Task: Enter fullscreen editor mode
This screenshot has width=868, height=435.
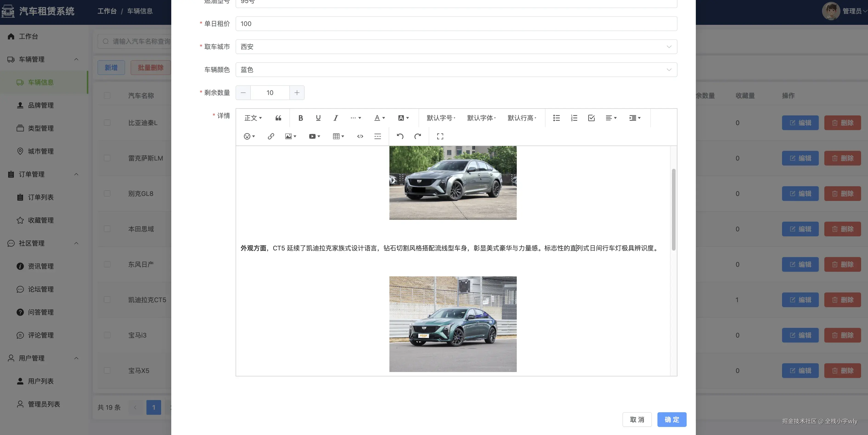Action: 440,136
